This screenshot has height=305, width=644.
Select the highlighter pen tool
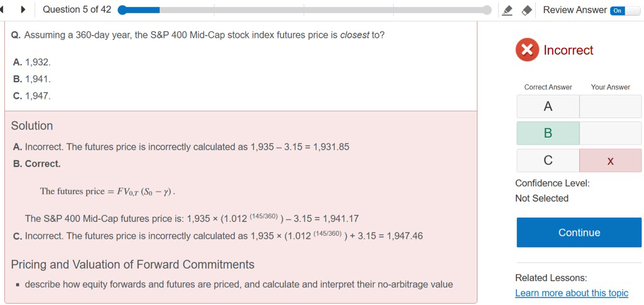tap(508, 10)
